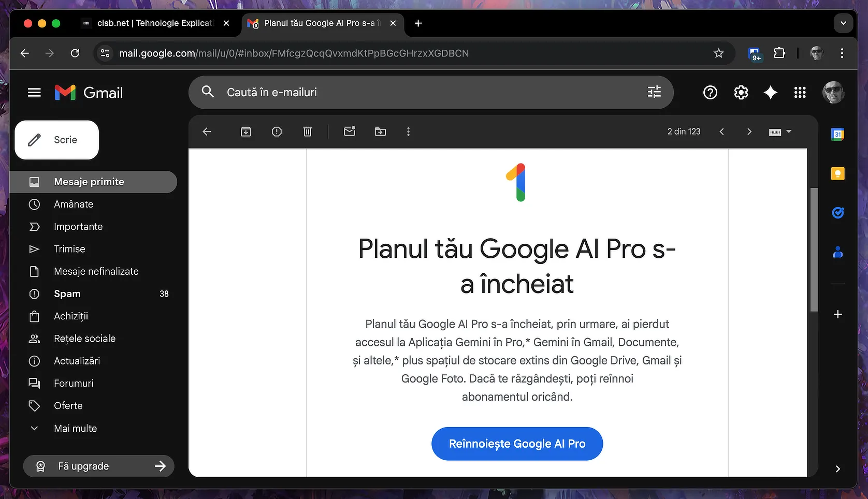Hide the side panel with arrow

tap(837, 469)
